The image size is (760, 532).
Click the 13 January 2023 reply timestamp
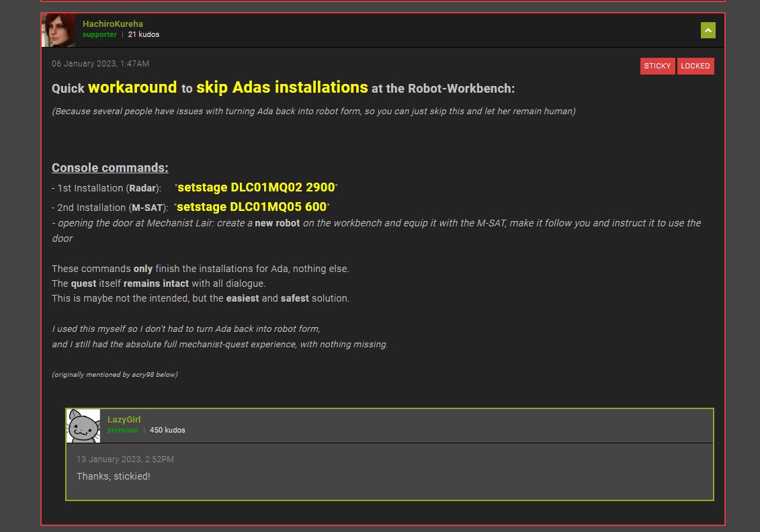(125, 459)
